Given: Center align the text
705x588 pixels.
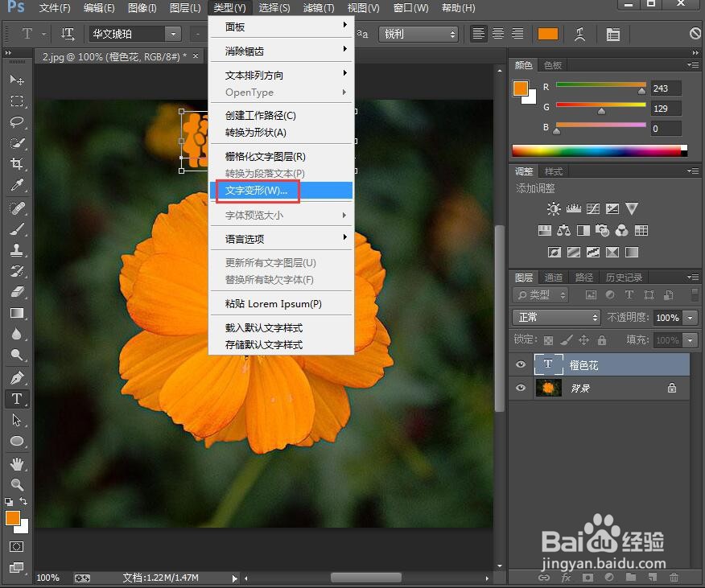Looking at the screenshot, I should pyautogui.click(x=498, y=34).
